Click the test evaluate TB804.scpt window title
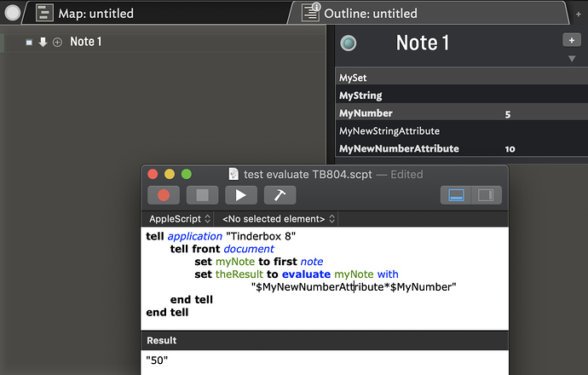Viewport: 588px width, 375px height. 308,175
